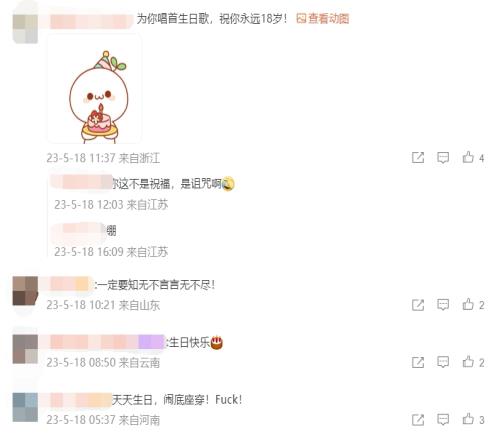Share the comment from Shandong
The height and width of the screenshot is (440, 500).
point(418,305)
